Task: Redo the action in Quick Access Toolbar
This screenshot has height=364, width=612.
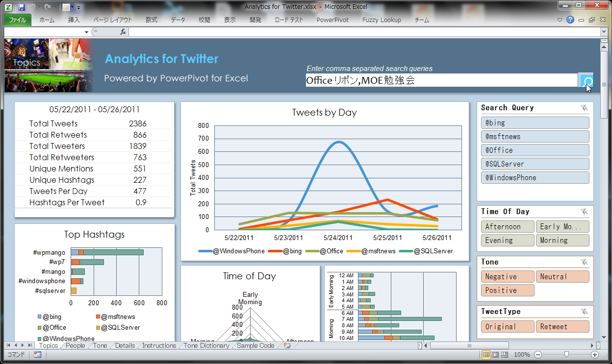Action: tap(48, 7)
